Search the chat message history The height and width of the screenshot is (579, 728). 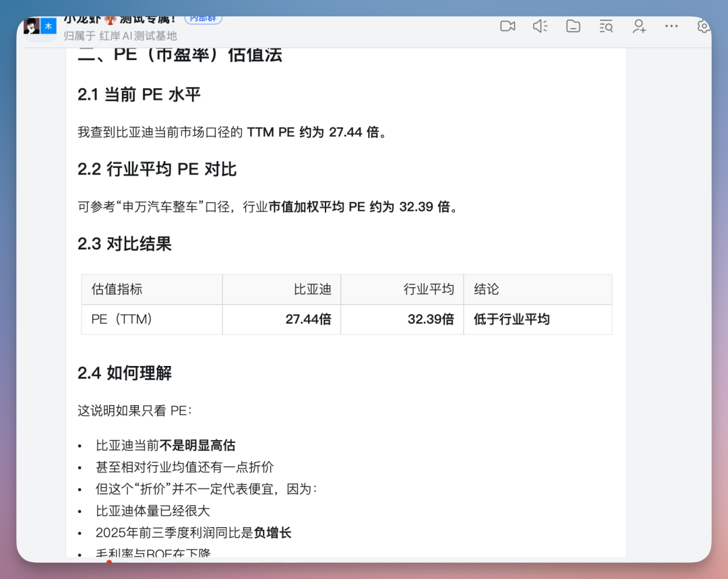pos(605,26)
